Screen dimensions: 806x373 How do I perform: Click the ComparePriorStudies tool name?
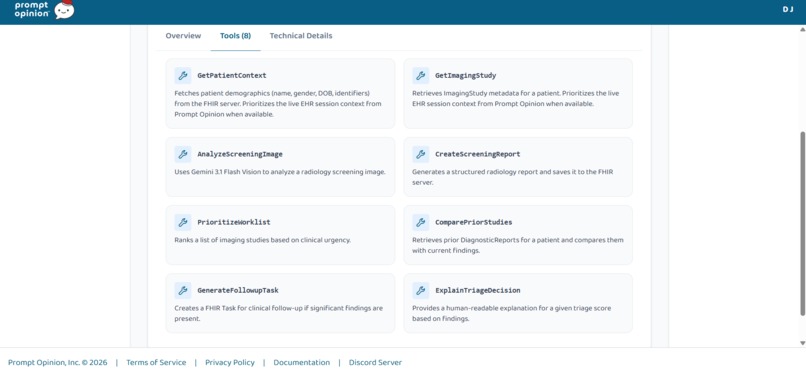click(x=473, y=222)
